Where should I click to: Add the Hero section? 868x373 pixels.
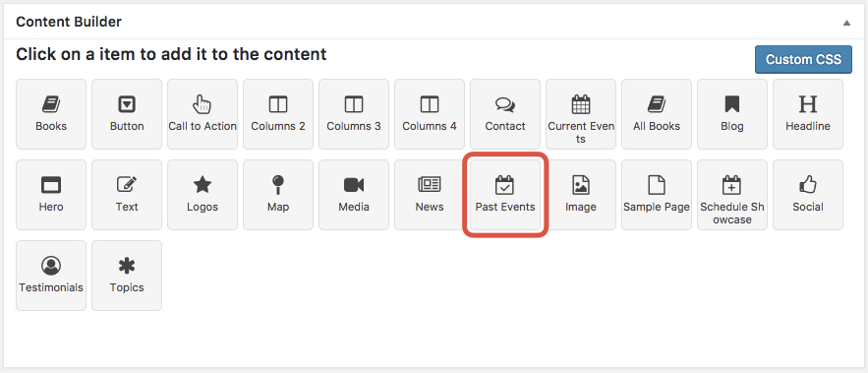tap(51, 195)
